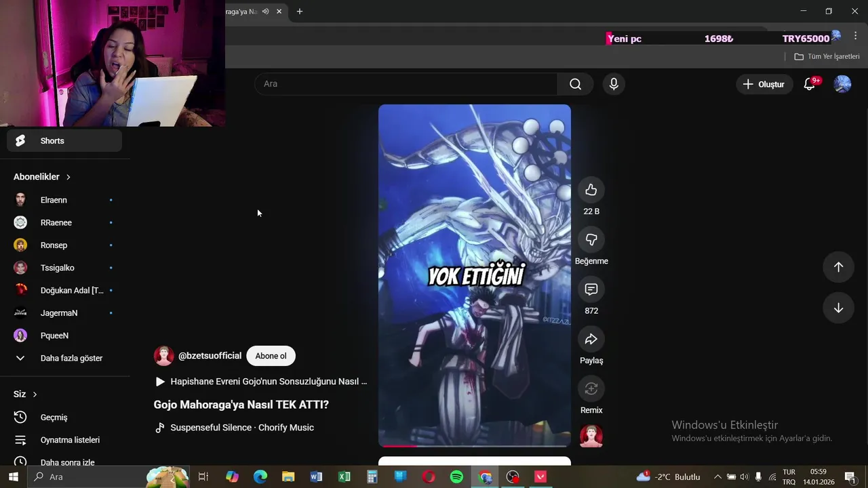Subscribe with Abone ol button
Image resolution: width=868 pixels, height=488 pixels.
click(x=271, y=356)
